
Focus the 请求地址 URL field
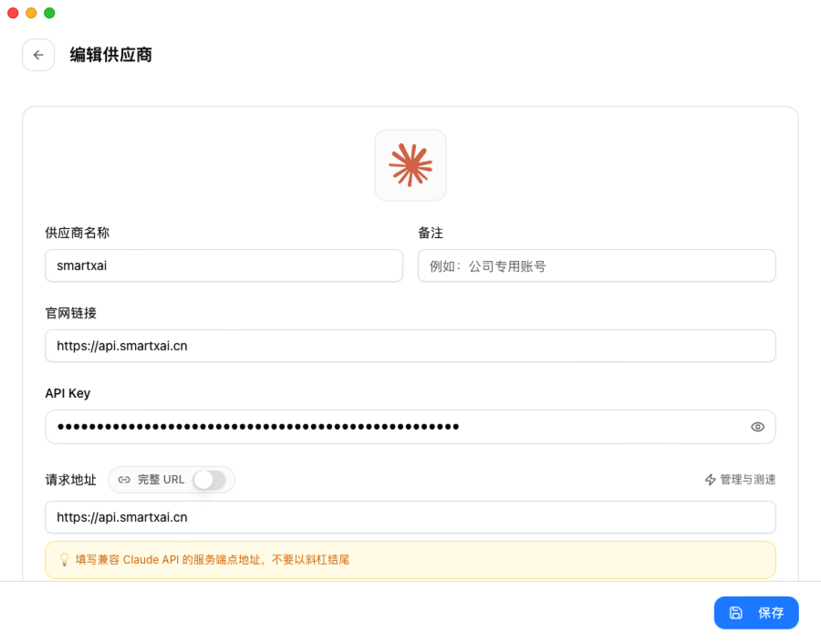pos(410,517)
